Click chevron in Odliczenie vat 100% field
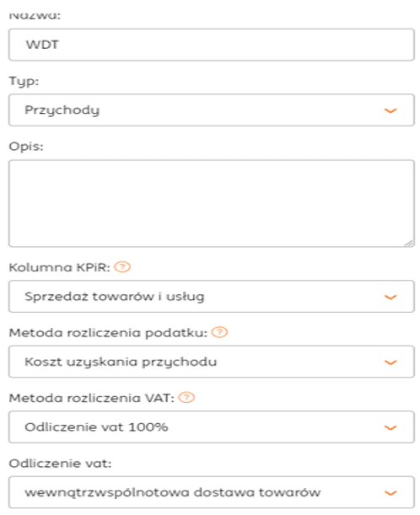Viewport: 420px width, 515px height. tap(390, 428)
